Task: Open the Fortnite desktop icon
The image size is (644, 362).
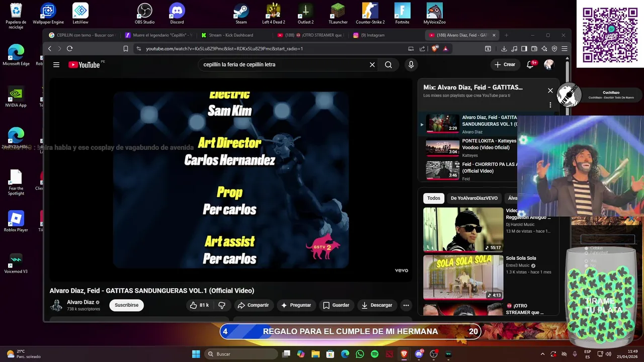Action: click(402, 14)
